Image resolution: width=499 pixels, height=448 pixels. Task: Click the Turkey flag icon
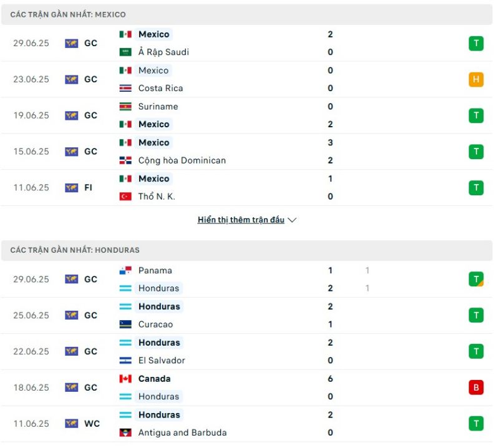point(125,197)
